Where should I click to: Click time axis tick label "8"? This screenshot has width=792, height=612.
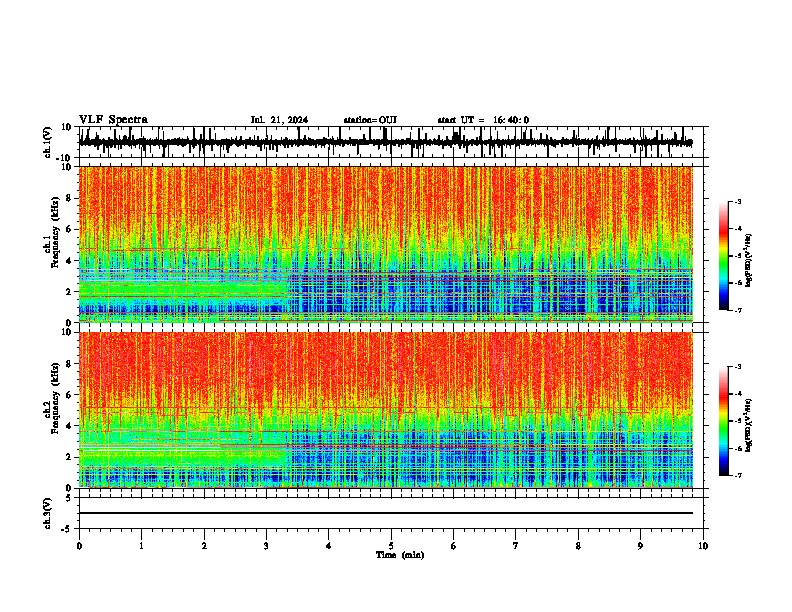[578, 546]
